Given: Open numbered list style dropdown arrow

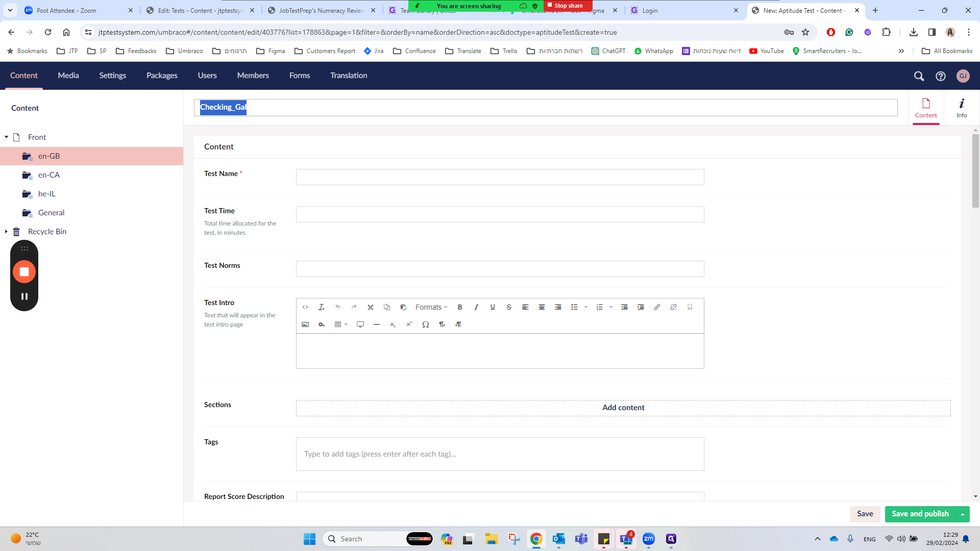Looking at the screenshot, I should pos(611,307).
